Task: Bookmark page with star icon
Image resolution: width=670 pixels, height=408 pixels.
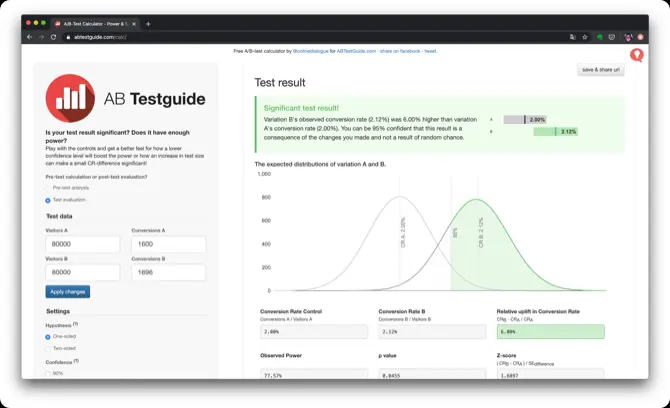Action: (585, 37)
